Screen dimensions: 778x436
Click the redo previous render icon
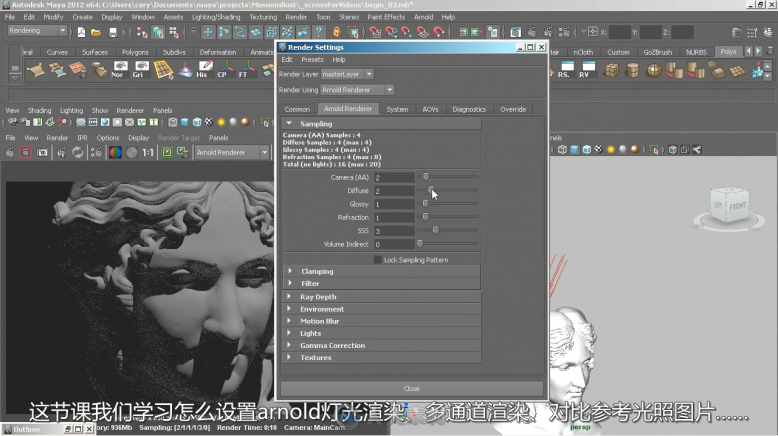(9, 152)
